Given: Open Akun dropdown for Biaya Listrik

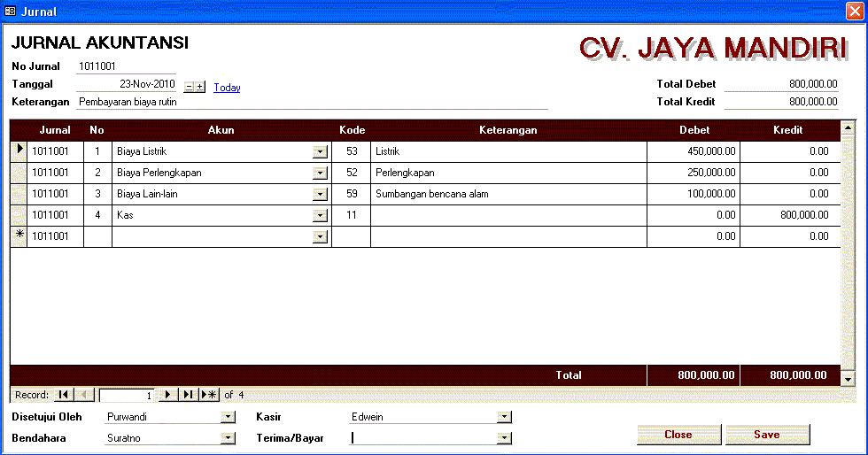Looking at the screenshot, I should click(320, 152).
